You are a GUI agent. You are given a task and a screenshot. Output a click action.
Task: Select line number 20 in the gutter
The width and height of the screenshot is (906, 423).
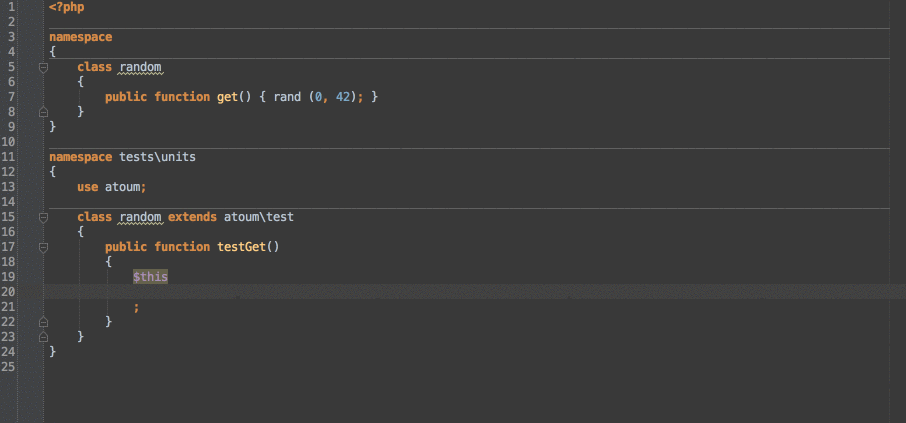pyautogui.click(x=8, y=292)
